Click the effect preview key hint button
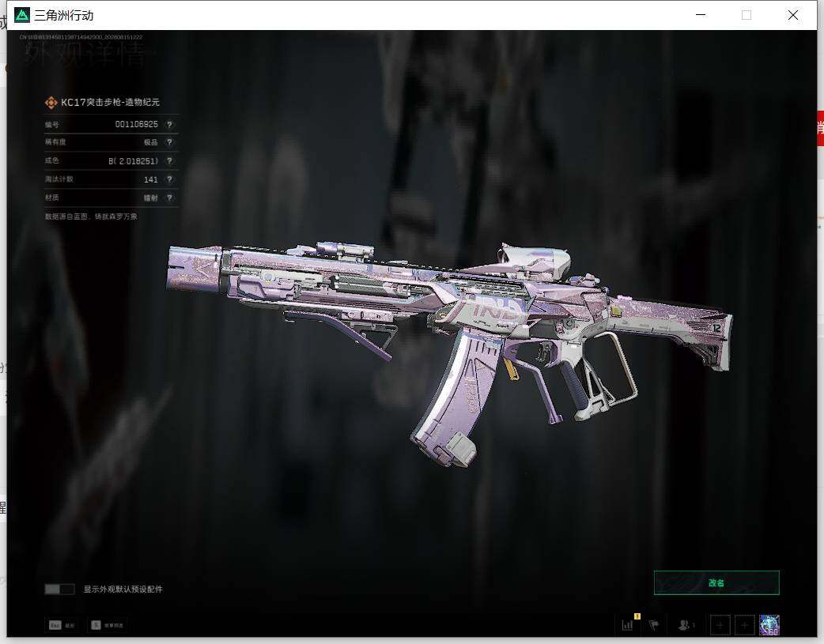Screen dimensions: 824x644 (x=108, y=625)
